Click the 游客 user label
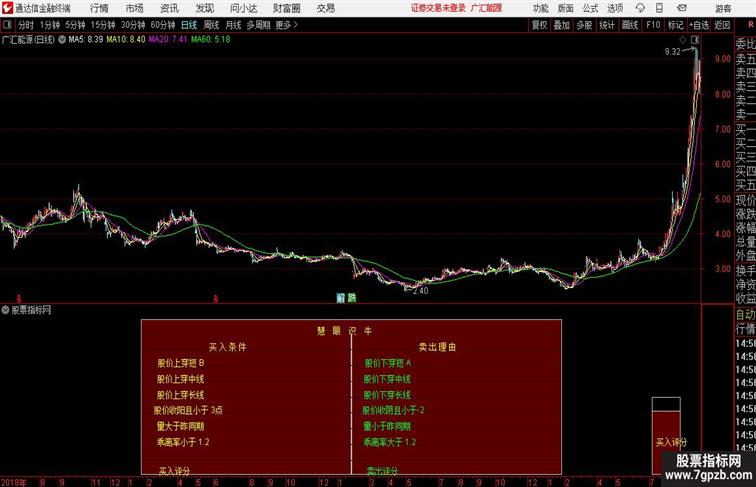Image resolution: width=756 pixels, height=487 pixels. 723,8
